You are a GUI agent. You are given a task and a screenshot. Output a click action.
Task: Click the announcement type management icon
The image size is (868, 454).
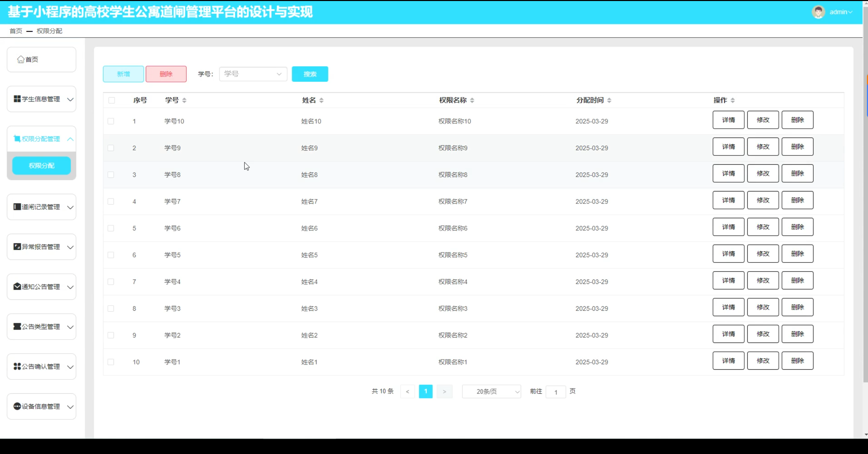coord(17,327)
